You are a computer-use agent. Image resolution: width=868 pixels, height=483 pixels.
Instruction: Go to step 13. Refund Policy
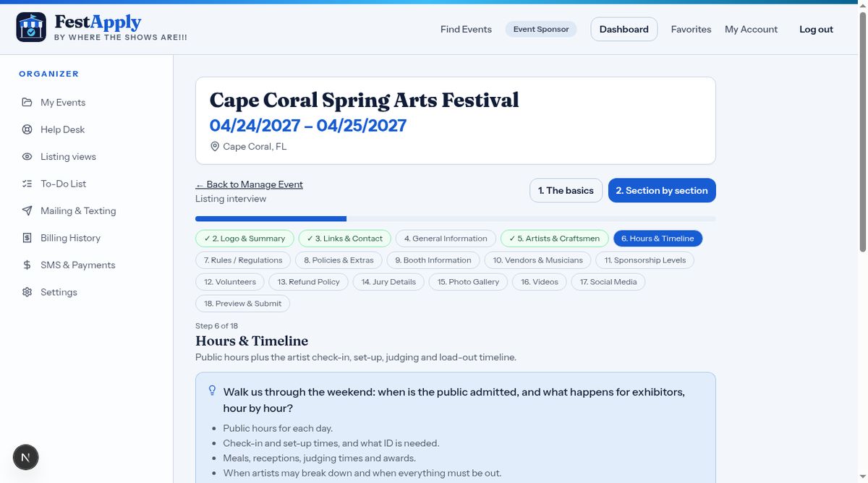[x=308, y=282]
